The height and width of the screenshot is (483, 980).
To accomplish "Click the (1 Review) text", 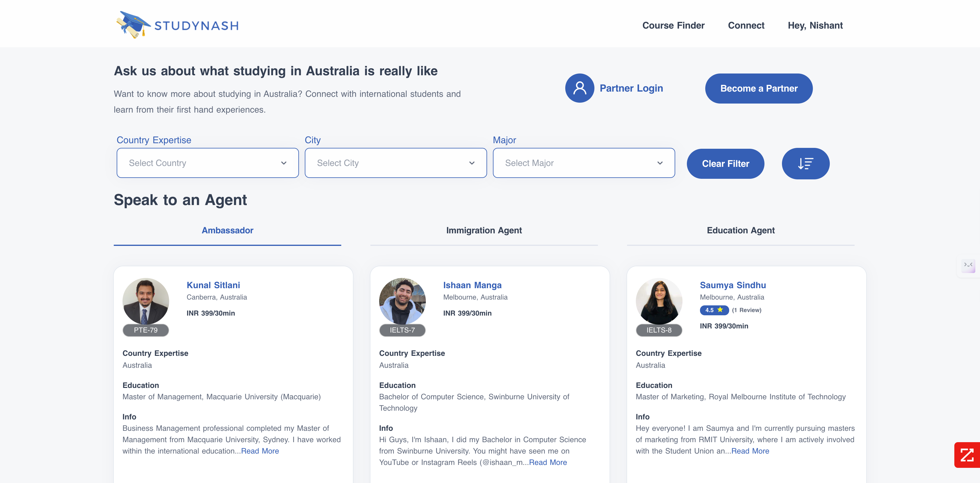I will point(746,310).
